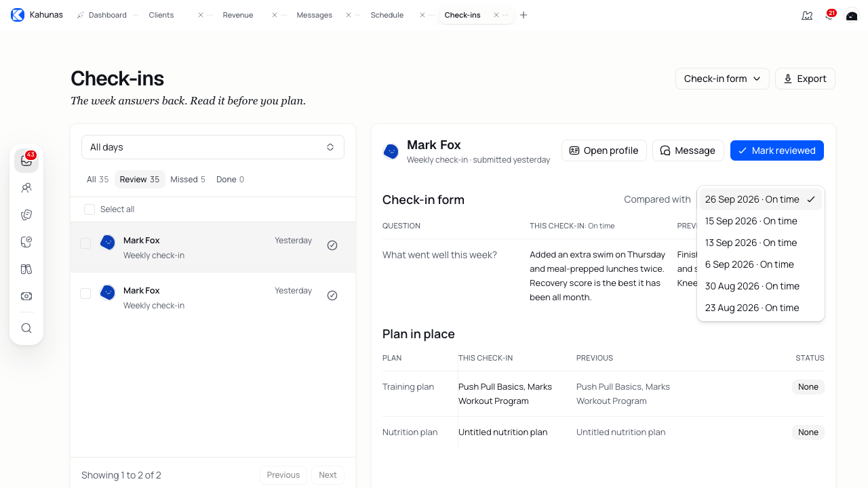
Task: Open notifications bell with 21 badge
Action: 829,15
